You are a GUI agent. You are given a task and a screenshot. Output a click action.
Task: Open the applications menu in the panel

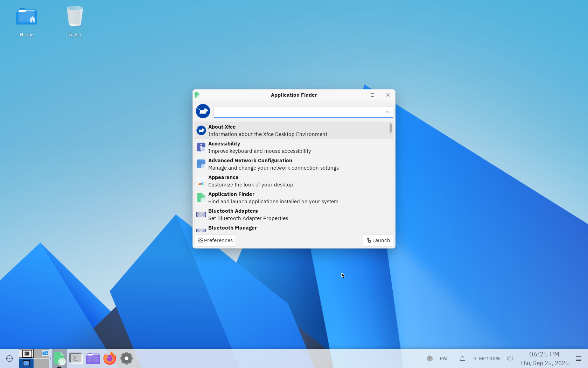9,359
